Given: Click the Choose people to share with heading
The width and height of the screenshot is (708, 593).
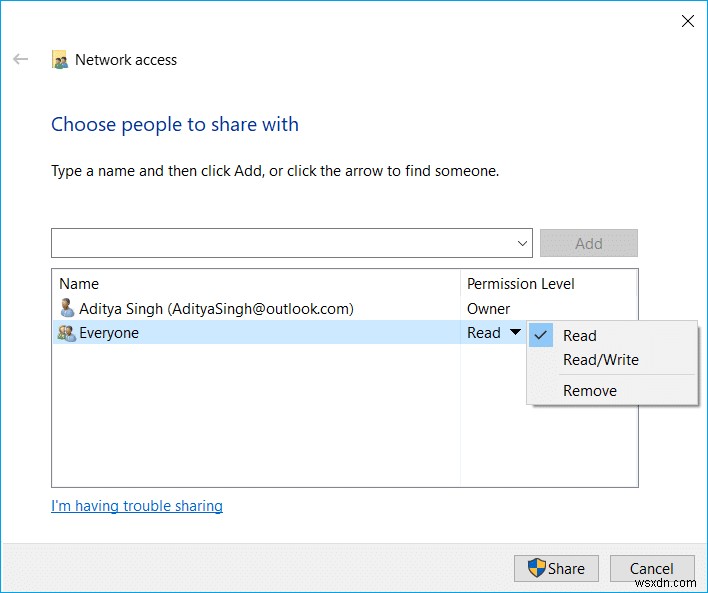Looking at the screenshot, I should click(x=175, y=125).
